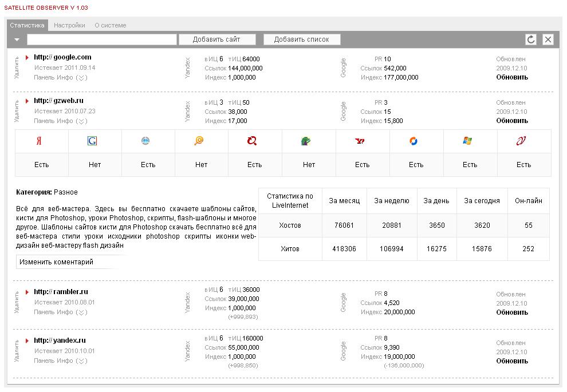This screenshot has width=567, height=392.
Task: Click Удалить beside google.com
Action: [17, 68]
